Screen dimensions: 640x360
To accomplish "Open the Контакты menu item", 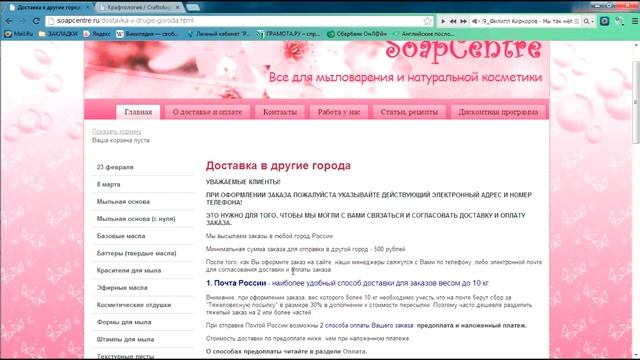I will pos(280,112).
